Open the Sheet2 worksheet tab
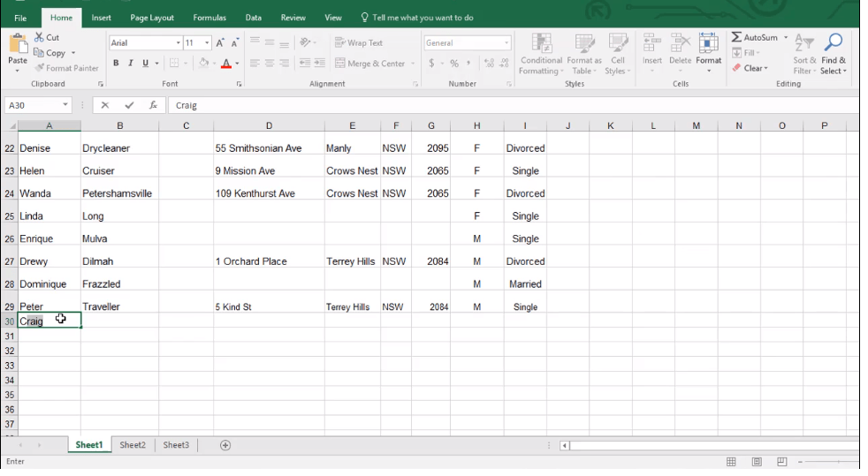Image resolution: width=868 pixels, height=476 pixels. click(x=133, y=445)
